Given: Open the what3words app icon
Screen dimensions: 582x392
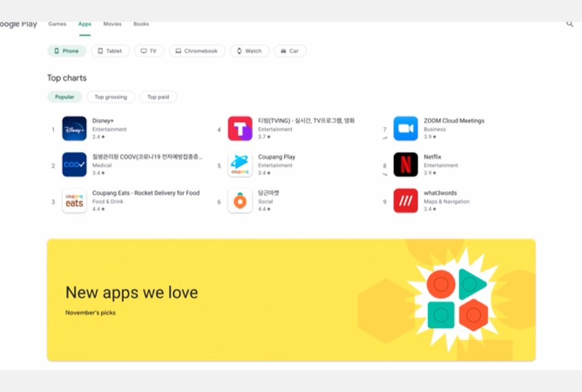Looking at the screenshot, I should (x=405, y=201).
